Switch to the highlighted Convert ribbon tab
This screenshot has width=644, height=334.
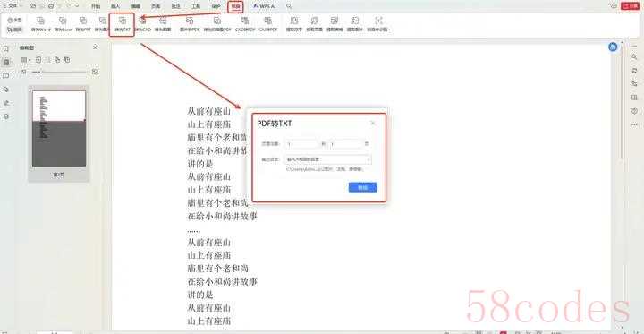pos(235,6)
